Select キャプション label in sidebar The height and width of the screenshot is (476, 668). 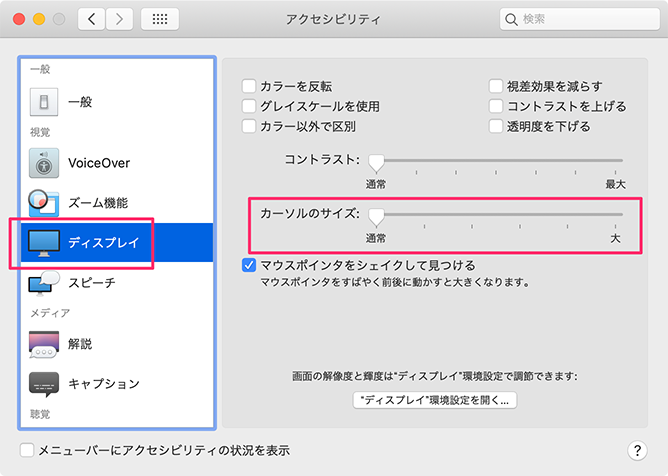point(104,384)
